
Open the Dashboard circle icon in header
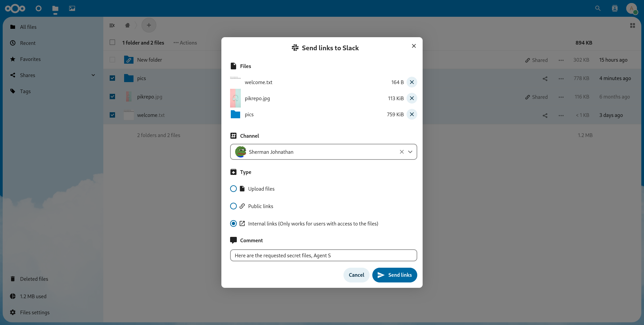click(x=39, y=8)
